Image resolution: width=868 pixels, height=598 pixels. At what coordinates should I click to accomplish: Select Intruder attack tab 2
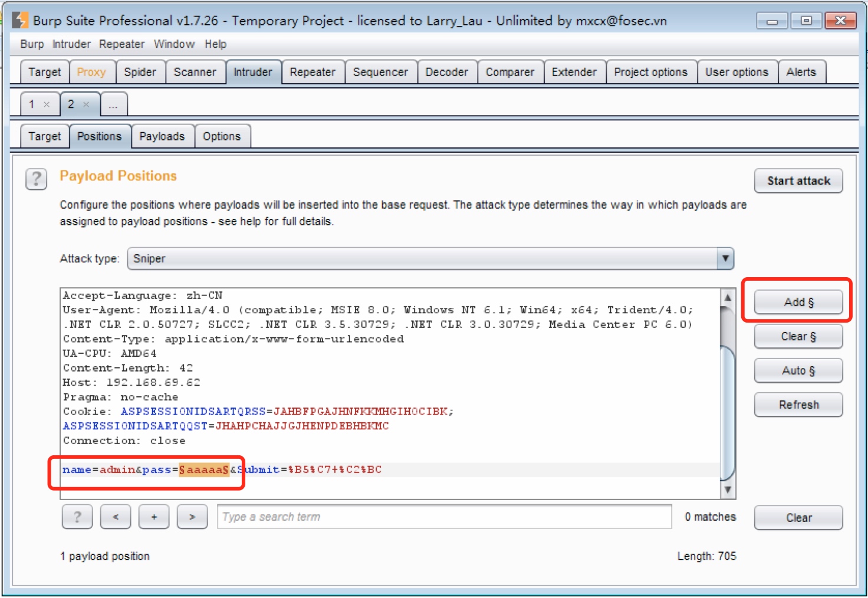[71, 104]
